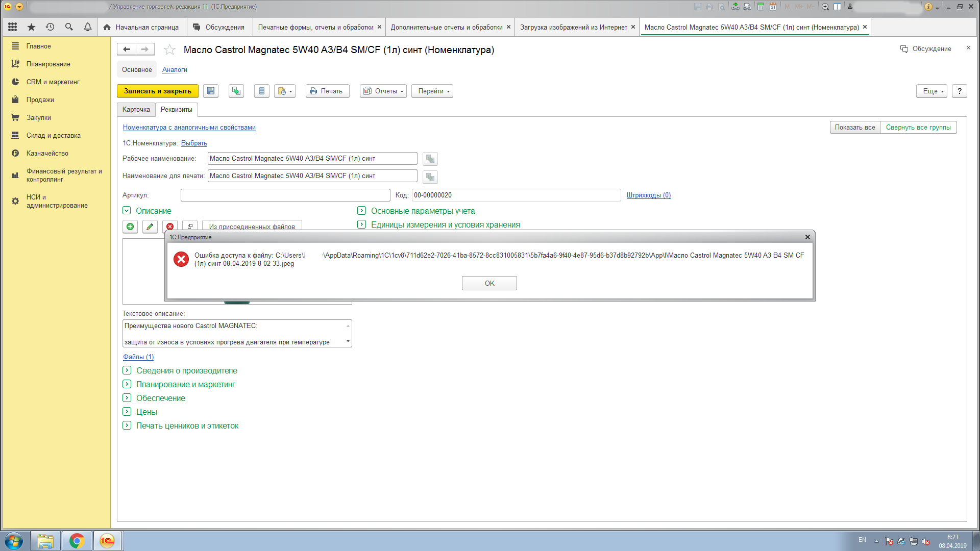Click the document list icon in toolbar
Screen dimensions: 980x551
point(262,91)
